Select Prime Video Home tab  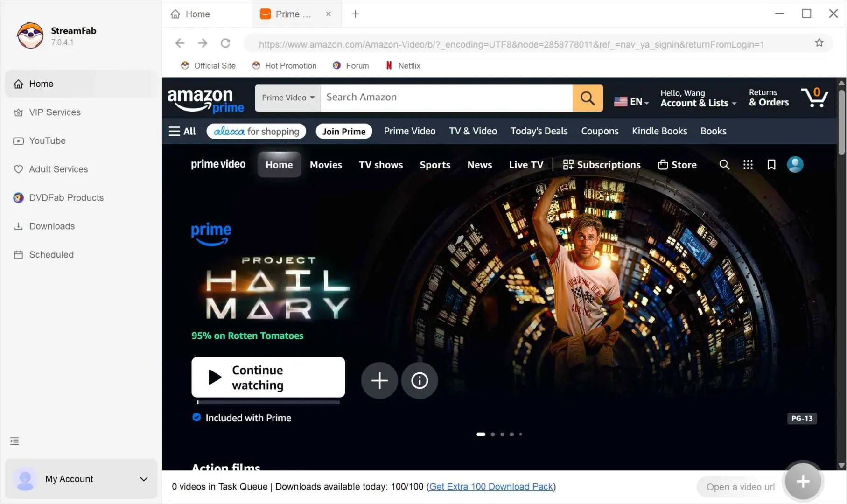point(279,165)
